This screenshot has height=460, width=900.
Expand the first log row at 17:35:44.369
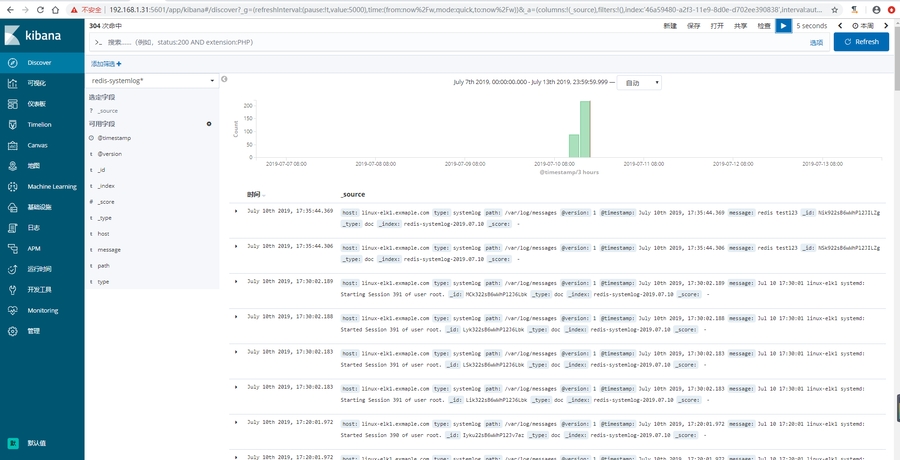tap(236, 212)
